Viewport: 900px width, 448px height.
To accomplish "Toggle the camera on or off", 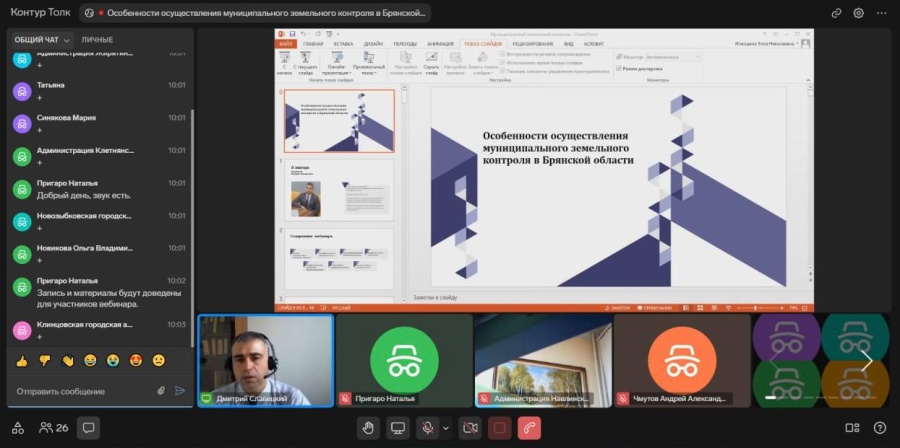I will click(469, 428).
